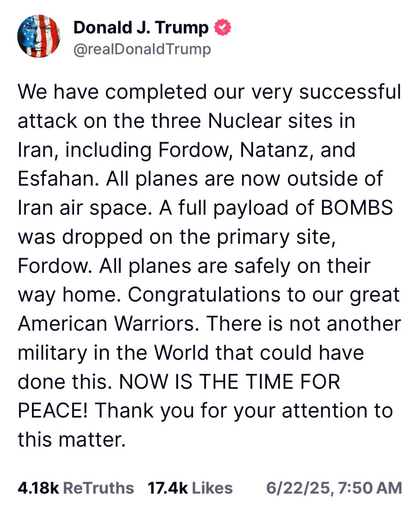Click the closing words this matter.

pos(71,440)
